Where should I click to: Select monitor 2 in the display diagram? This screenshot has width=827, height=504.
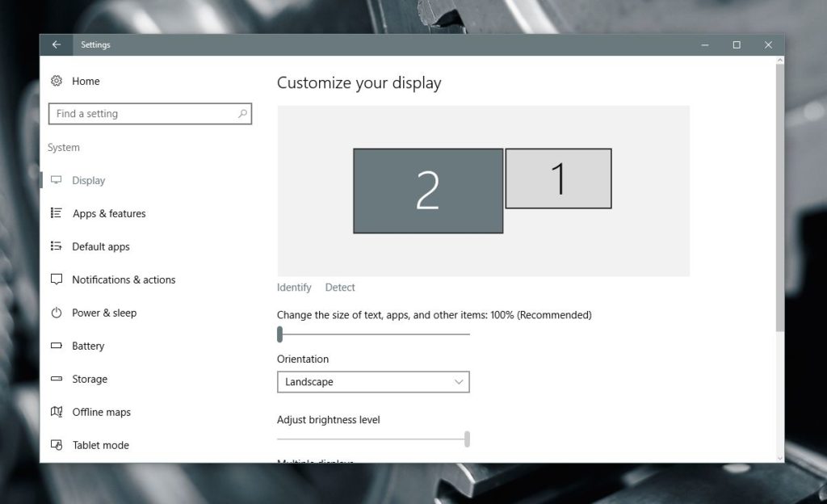tap(428, 189)
